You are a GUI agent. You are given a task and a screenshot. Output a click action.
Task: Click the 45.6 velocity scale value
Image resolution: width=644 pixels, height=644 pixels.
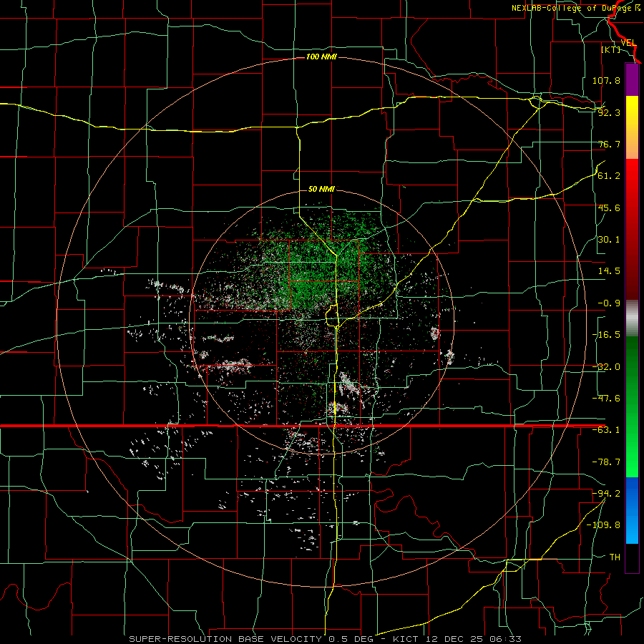point(609,208)
